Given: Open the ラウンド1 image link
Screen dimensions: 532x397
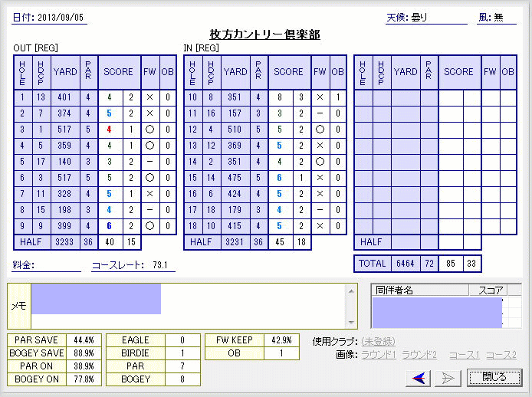Looking at the screenshot, I should [x=379, y=355].
